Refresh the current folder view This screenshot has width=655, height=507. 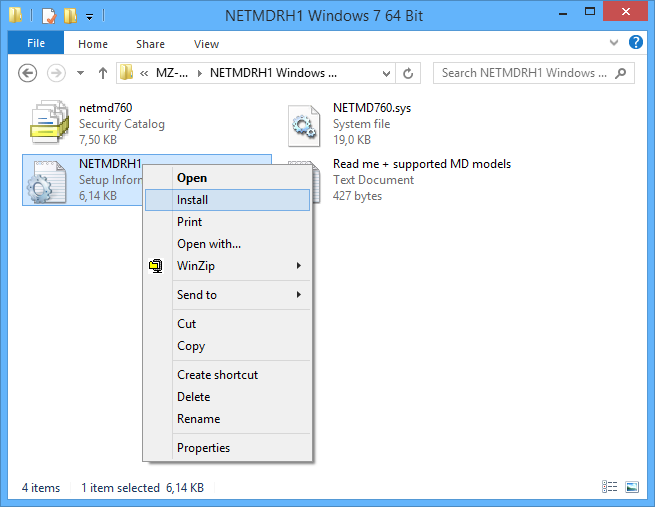coord(408,73)
